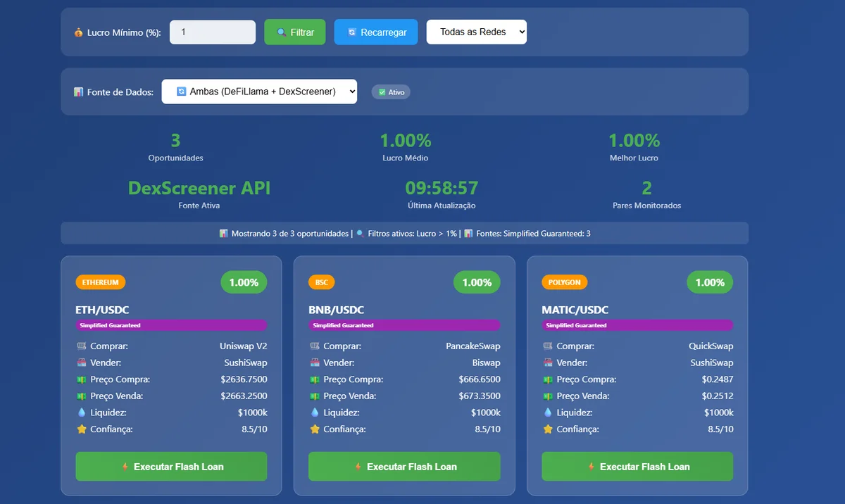
Task: Select the orange ETHEREUM network tag
Action: pyautogui.click(x=101, y=282)
